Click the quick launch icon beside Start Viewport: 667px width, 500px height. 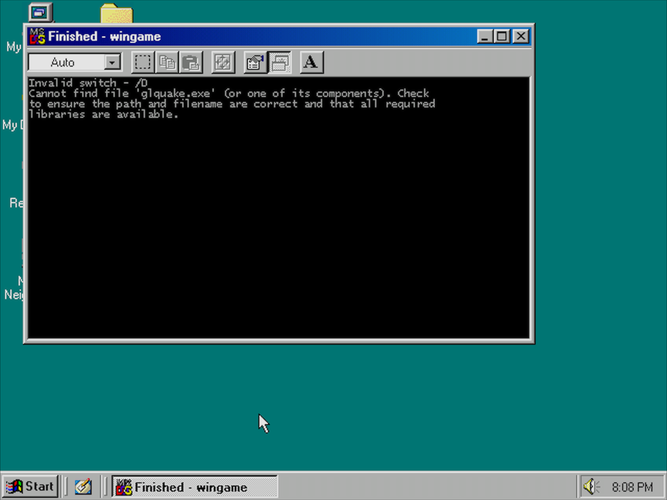coord(84,487)
